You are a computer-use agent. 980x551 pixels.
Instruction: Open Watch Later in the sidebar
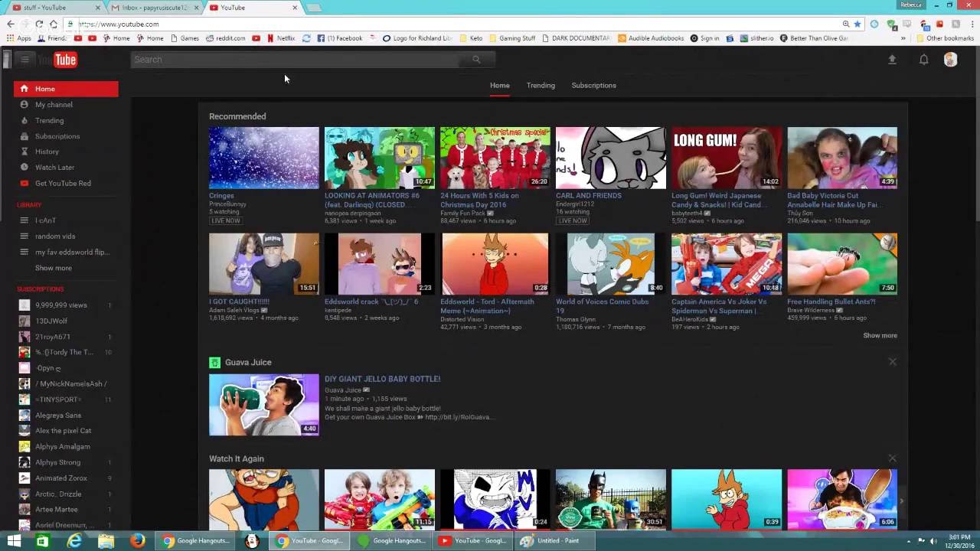click(54, 168)
